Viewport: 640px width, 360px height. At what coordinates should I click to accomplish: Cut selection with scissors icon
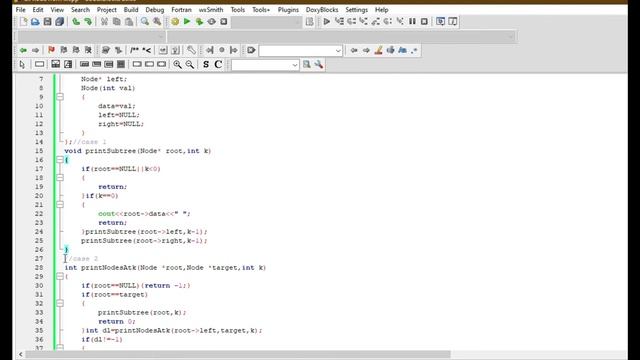pos(104,22)
